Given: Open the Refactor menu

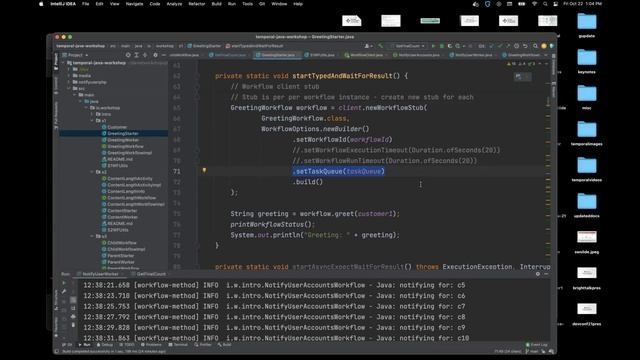Looking at the screenshot, I should tap(196, 4).
